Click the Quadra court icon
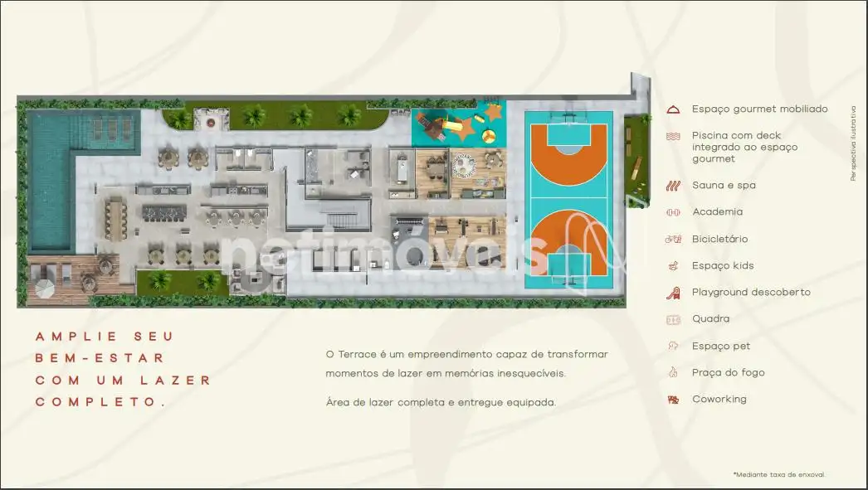 pos(673,319)
